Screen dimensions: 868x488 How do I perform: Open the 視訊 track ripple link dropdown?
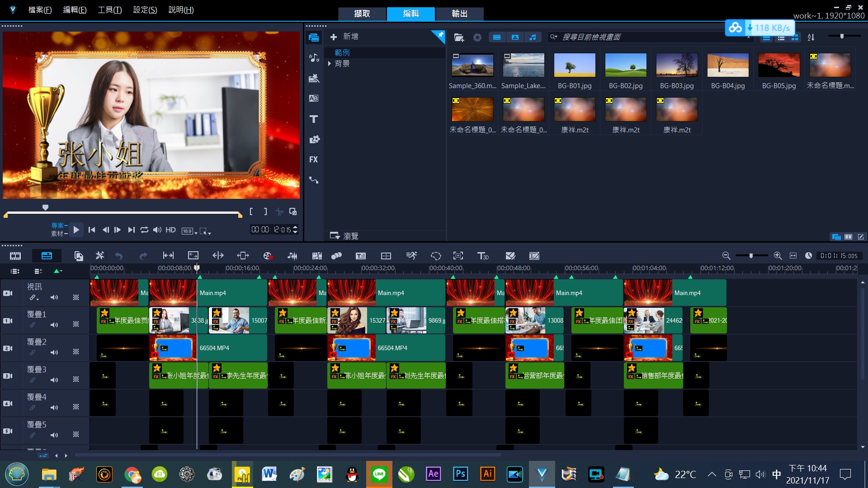(x=34, y=298)
